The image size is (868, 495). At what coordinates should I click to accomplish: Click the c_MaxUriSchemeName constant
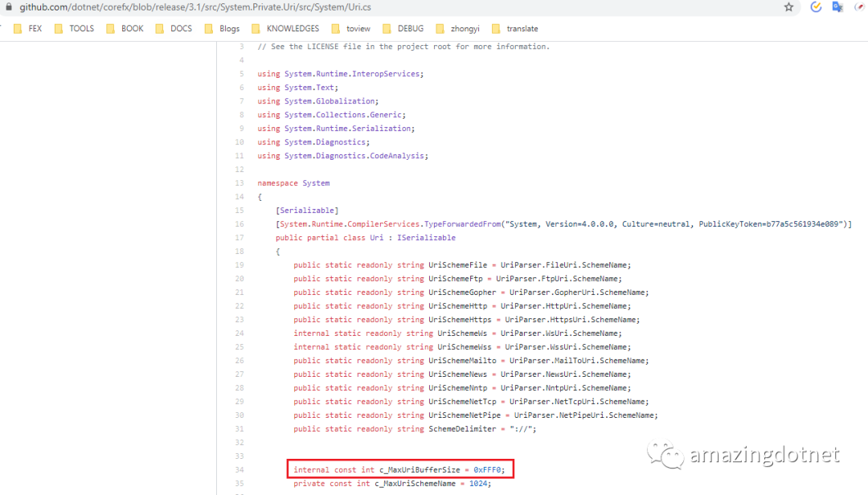(x=416, y=484)
